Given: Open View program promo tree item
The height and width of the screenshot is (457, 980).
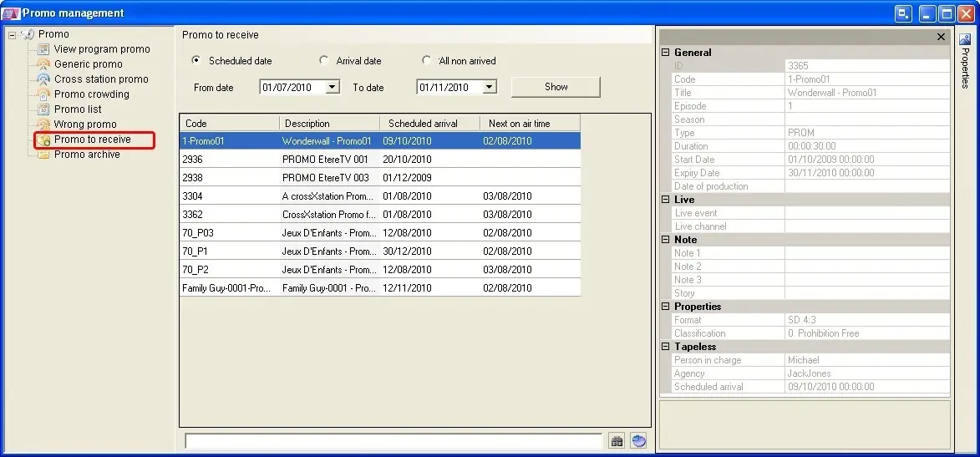Looking at the screenshot, I should pos(101,49).
